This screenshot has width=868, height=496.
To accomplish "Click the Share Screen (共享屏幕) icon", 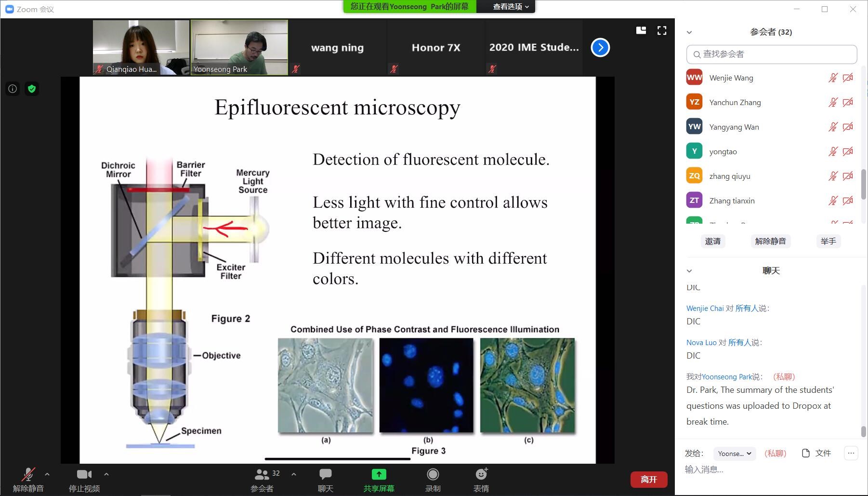I will (379, 475).
